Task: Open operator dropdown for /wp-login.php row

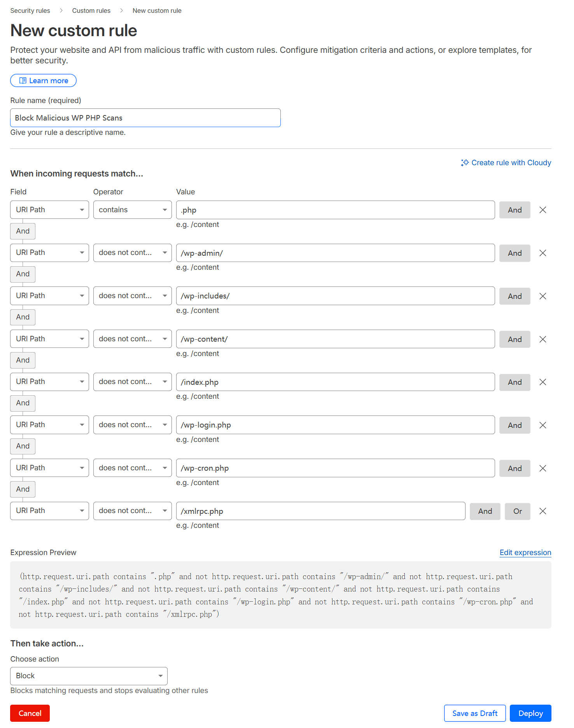Action: click(x=133, y=425)
